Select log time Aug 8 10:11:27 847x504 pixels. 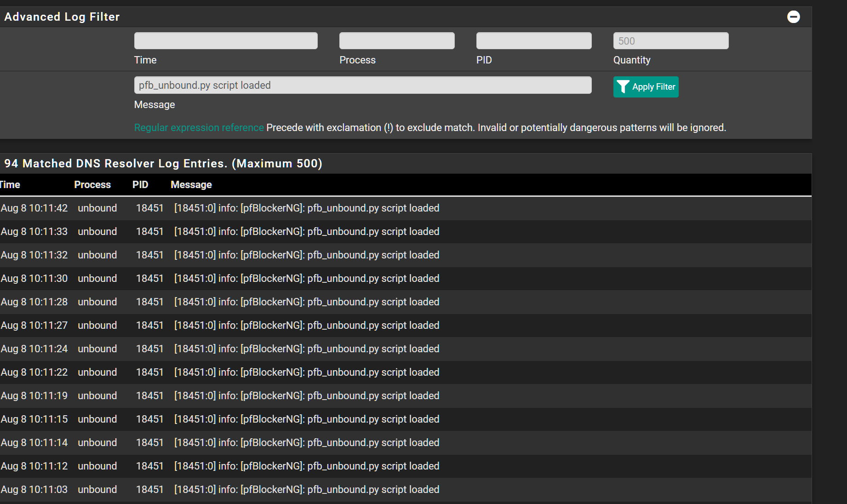coord(34,326)
